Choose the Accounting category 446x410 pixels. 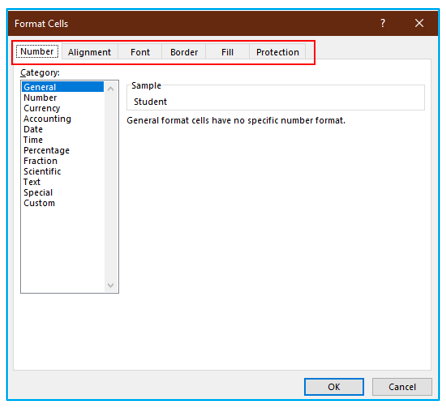point(63,119)
